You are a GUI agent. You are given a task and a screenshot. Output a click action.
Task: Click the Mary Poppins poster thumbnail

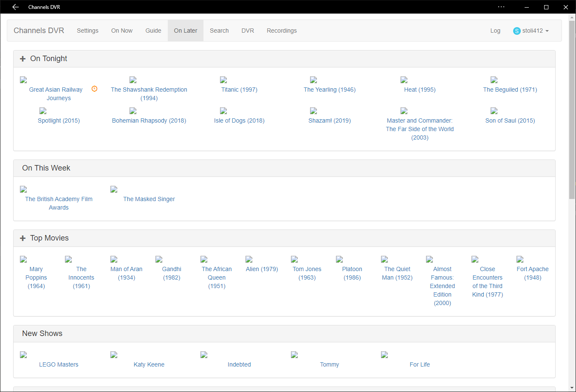pyautogui.click(x=23, y=259)
